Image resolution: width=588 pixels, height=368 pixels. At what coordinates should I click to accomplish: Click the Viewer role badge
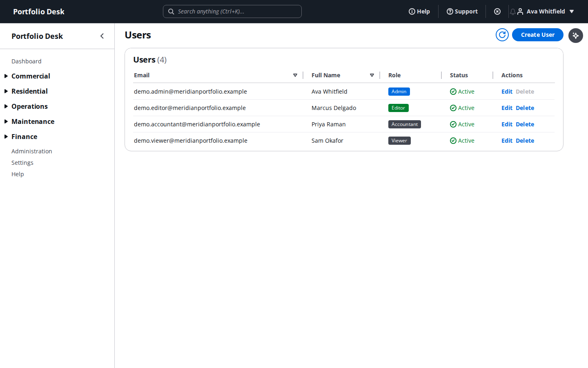click(x=399, y=141)
